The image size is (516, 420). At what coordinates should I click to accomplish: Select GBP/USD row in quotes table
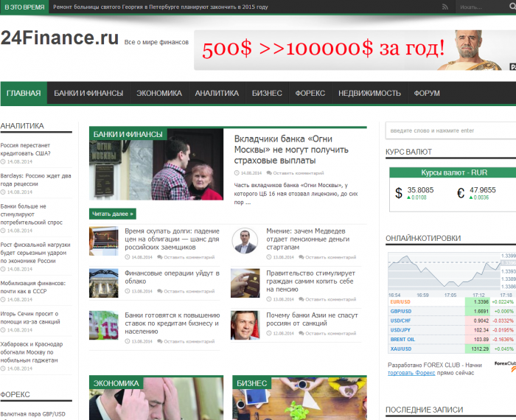[x=451, y=311]
